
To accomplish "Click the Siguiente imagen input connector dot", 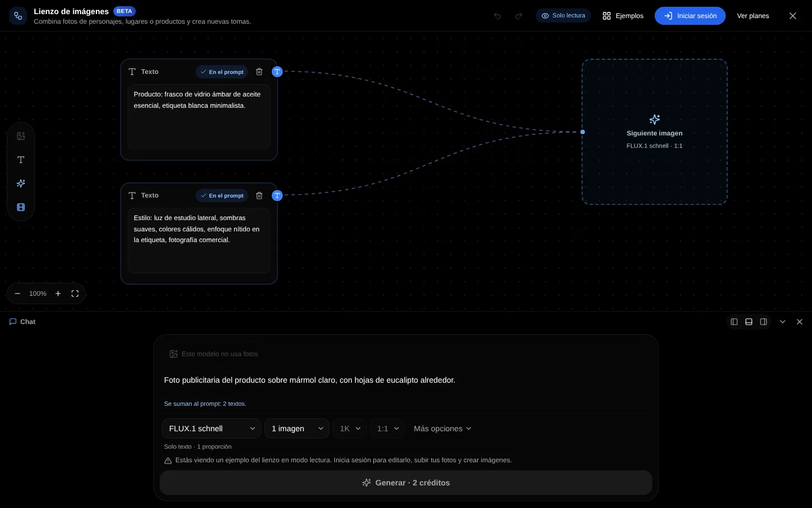I will click(x=582, y=132).
